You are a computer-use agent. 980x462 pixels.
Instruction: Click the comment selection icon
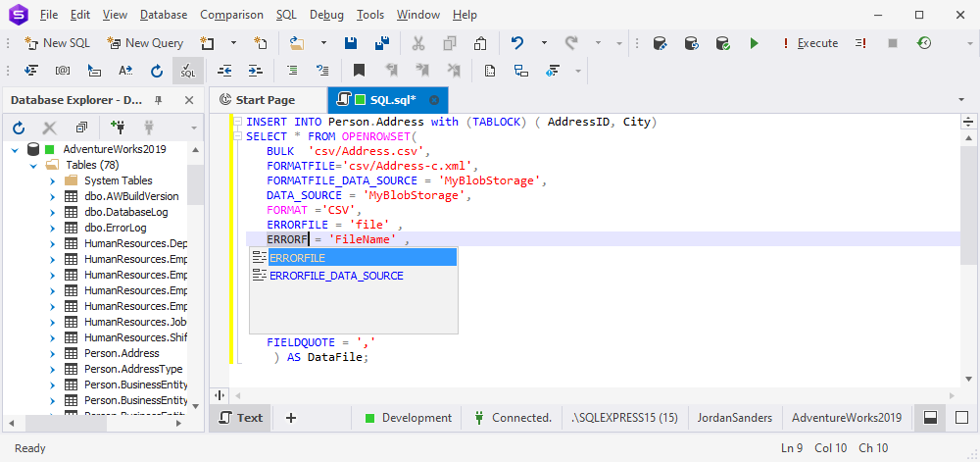(x=292, y=71)
